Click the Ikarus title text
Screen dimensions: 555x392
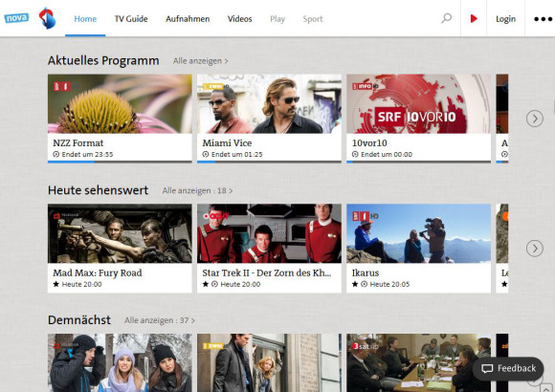coord(366,272)
